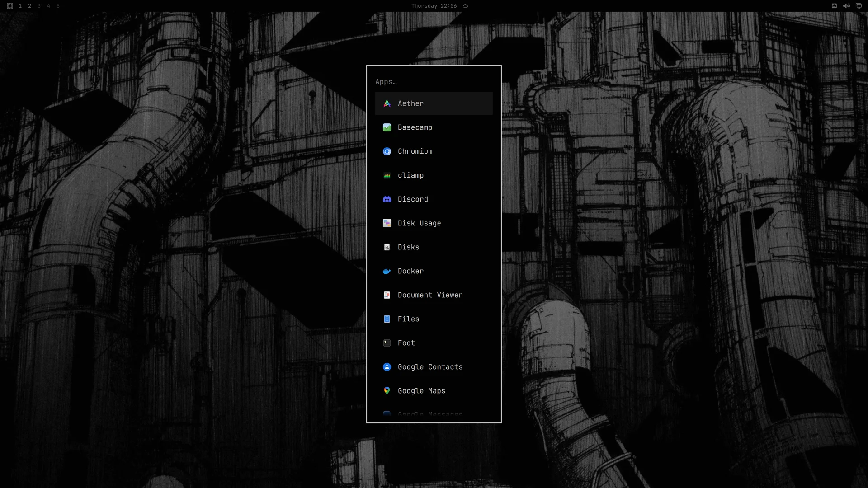This screenshot has width=868, height=488.
Task: Click the Discord logo icon
Action: tap(387, 199)
